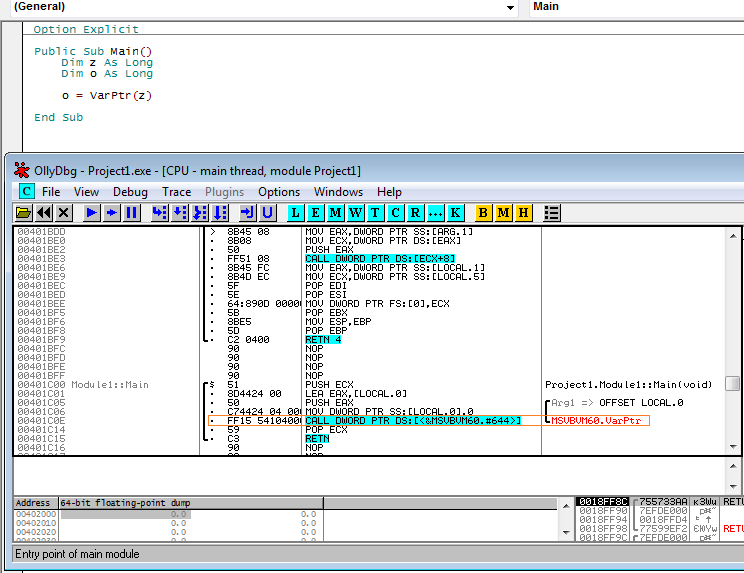Open the Threads window (T button)
The image size is (744, 573).
click(x=375, y=213)
